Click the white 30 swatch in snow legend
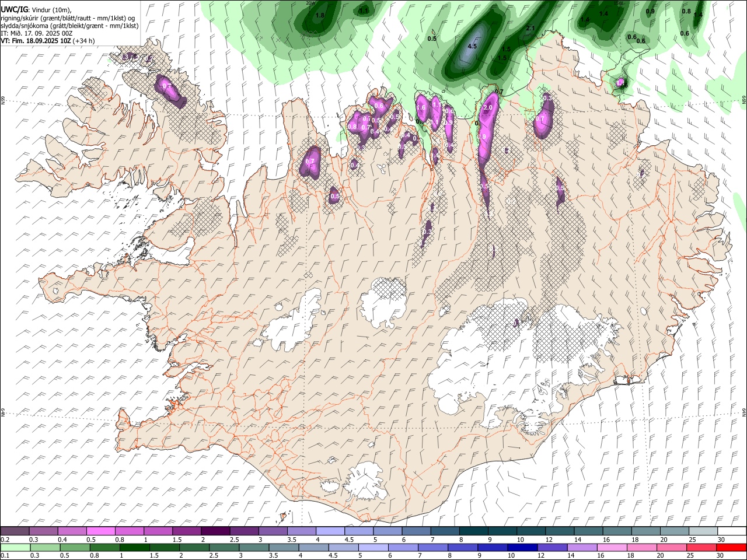 (731, 531)
